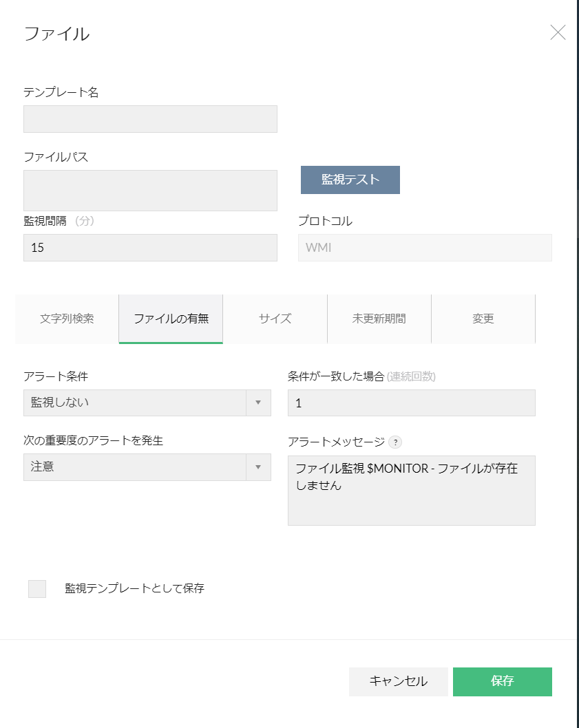Click into the ファイルパス text area
579x728 pixels.
tap(150, 191)
